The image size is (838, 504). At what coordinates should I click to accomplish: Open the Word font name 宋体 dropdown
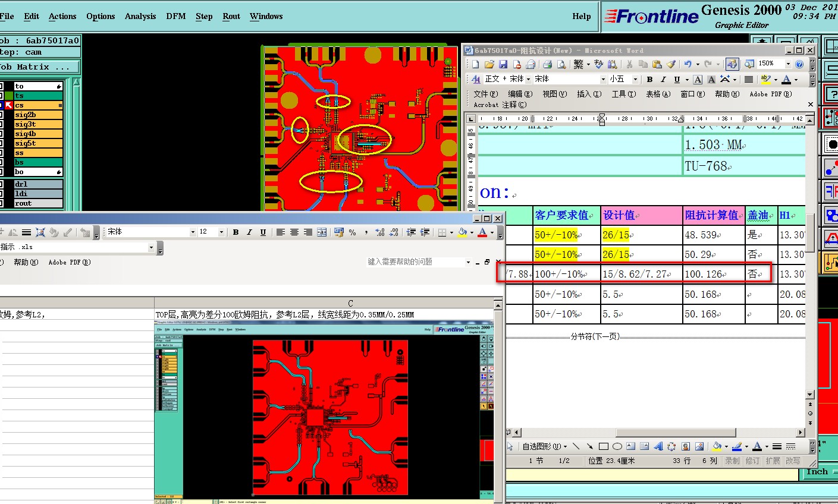click(x=602, y=79)
